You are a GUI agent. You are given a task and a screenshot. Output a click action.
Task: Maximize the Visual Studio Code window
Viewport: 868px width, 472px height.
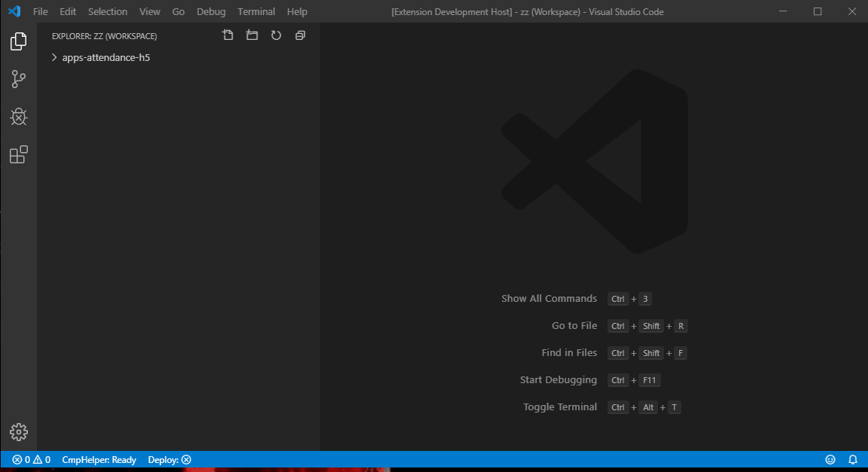tap(817, 11)
